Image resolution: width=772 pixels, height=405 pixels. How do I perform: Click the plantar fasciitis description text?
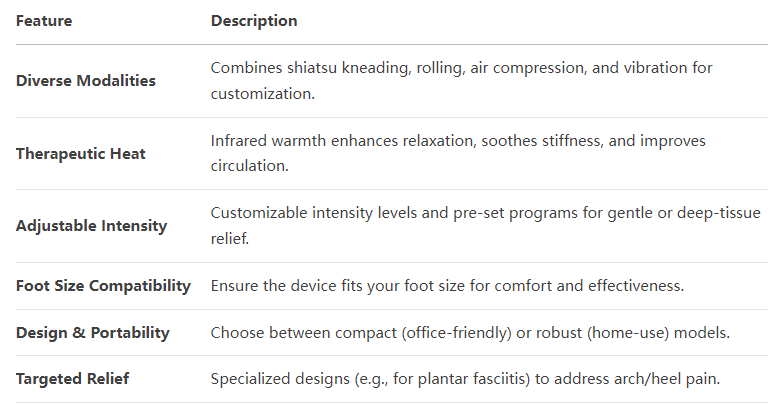(x=465, y=379)
